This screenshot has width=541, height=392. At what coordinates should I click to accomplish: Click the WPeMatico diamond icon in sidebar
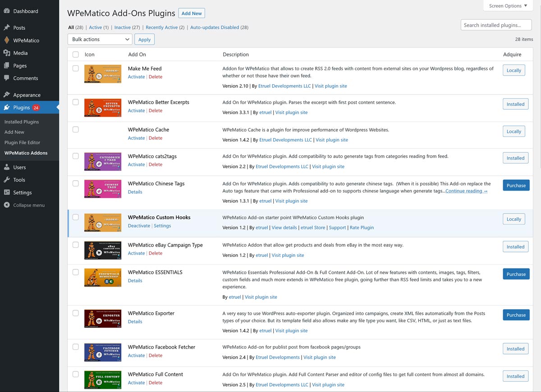coord(7,40)
